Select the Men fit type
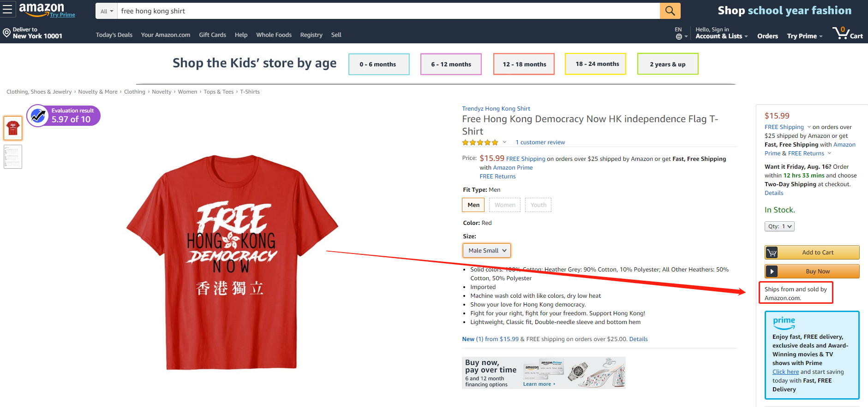The image size is (868, 407). click(473, 205)
